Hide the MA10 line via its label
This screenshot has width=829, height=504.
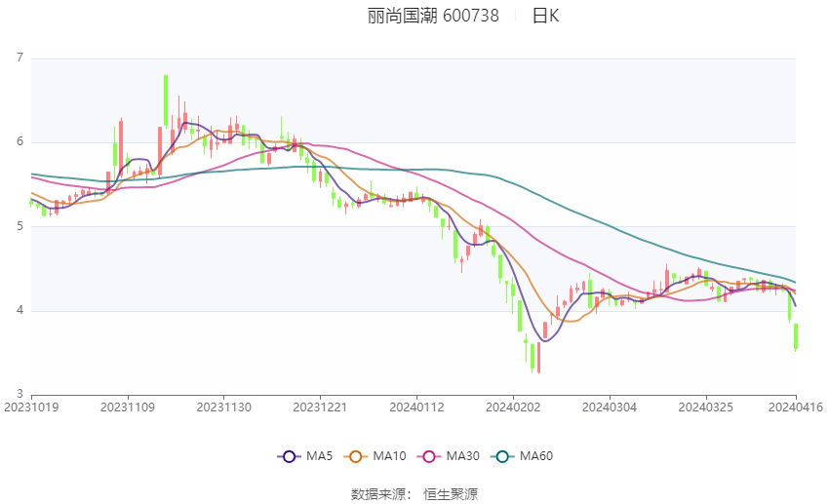point(390,455)
